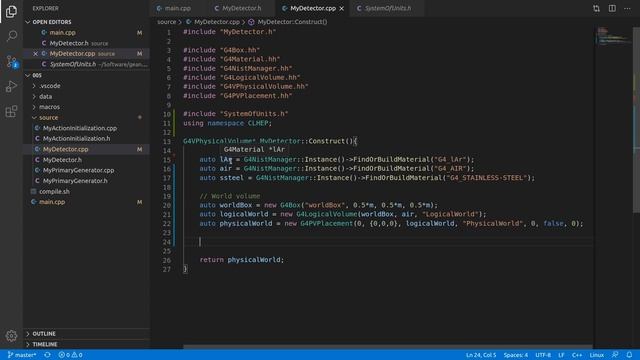The width and height of the screenshot is (640, 360).
Task: Close MyDetector.cpp in Open Editors list
Action: [36, 53]
